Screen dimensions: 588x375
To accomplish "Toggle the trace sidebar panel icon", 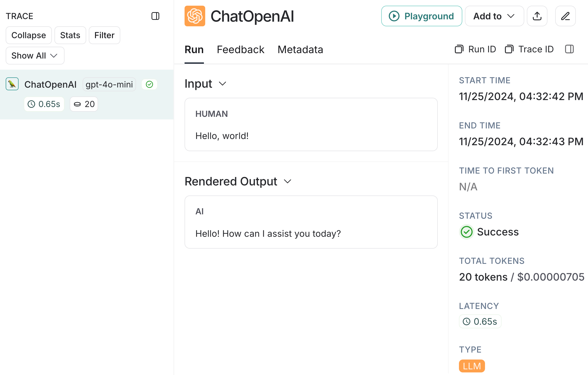I will click(155, 16).
